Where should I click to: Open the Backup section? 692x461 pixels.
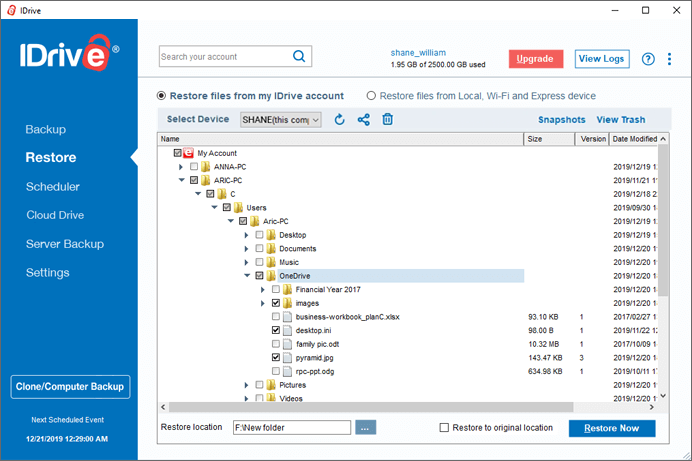pyautogui.click(x=46, y=130)
